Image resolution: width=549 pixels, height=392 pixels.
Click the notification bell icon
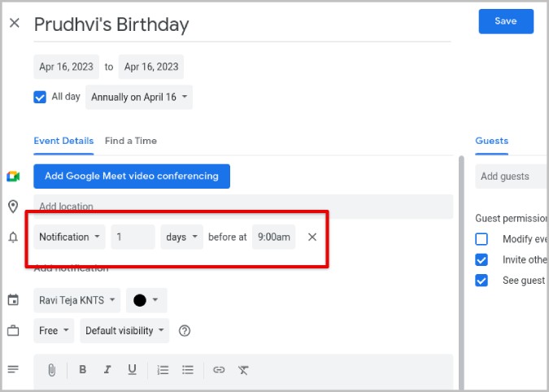(13, 237)
